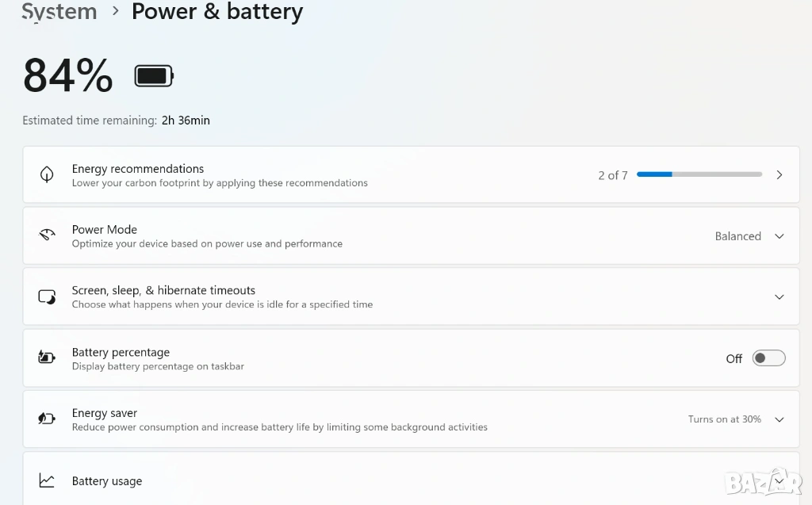Click the Screen, sleep & hibernate icon
This screenshot has width=812, height=505.
click(x=47, y=296)
